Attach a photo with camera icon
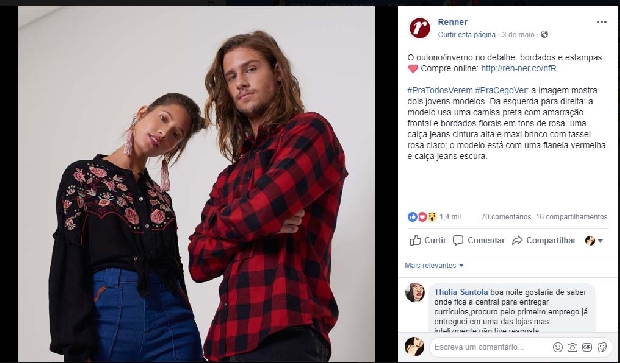 [x=572, y=347]
